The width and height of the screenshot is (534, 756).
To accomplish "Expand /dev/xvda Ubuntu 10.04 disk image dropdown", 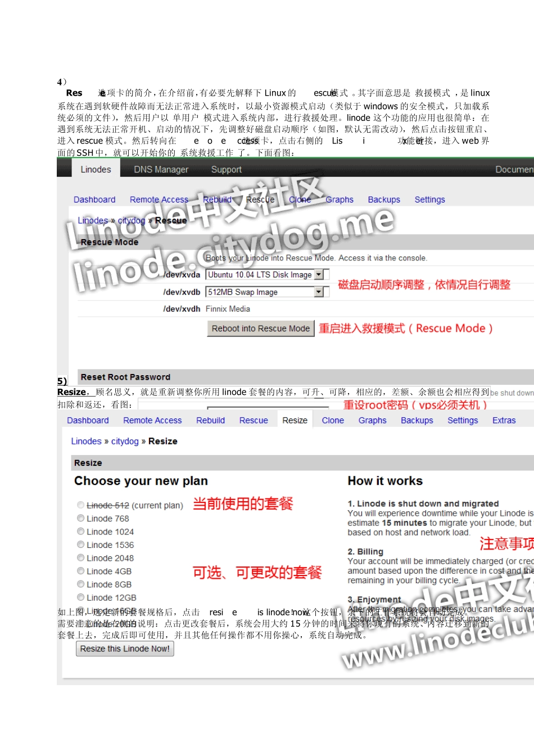I will coord(319,274).
